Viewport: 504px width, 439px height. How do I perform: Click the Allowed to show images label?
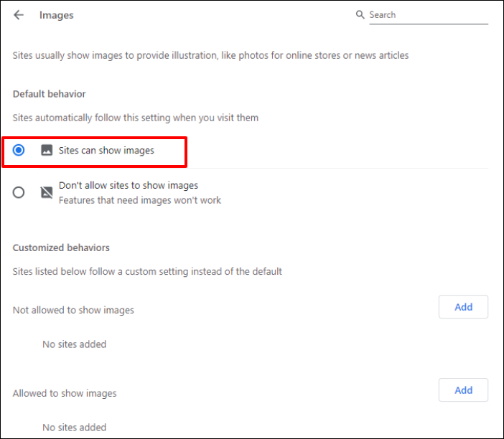[65, 394]
